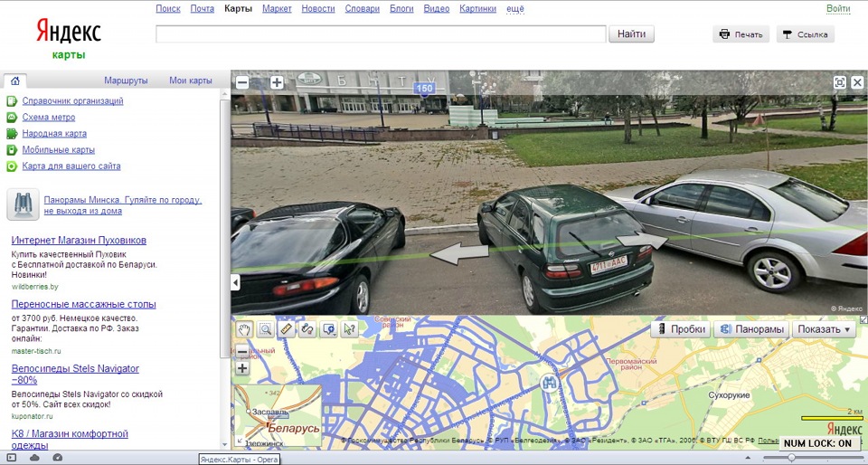Zoom out the panorama with minus button
Image resolution: width=868 pixels, height=465 pixels.
[x=242, y=83]
